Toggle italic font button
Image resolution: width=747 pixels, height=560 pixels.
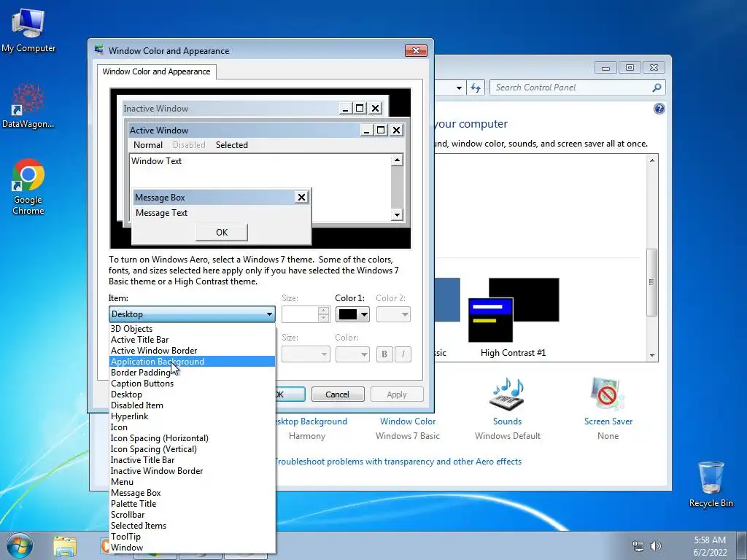403,354
